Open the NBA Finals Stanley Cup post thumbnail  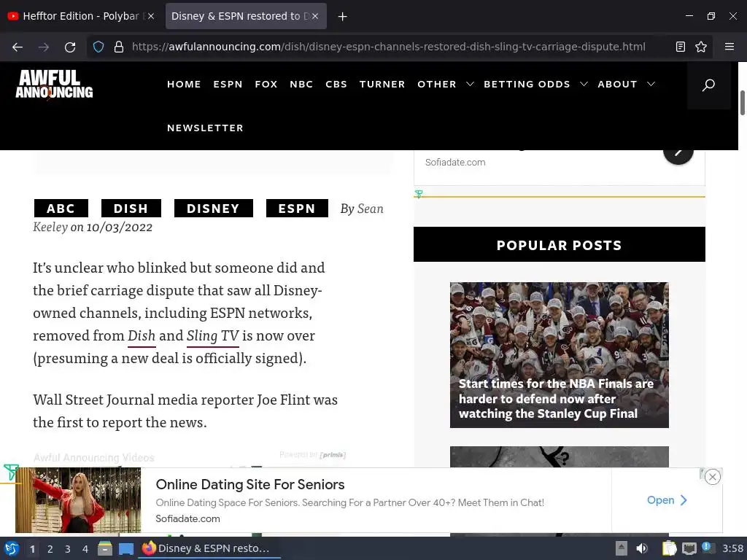tap(560, 355)
